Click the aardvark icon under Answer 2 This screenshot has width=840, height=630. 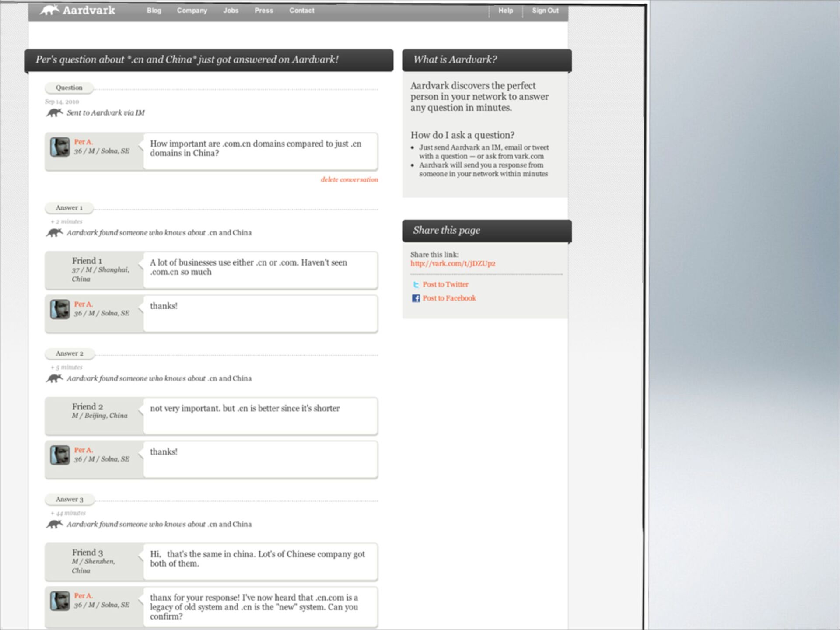click(54, 378)
